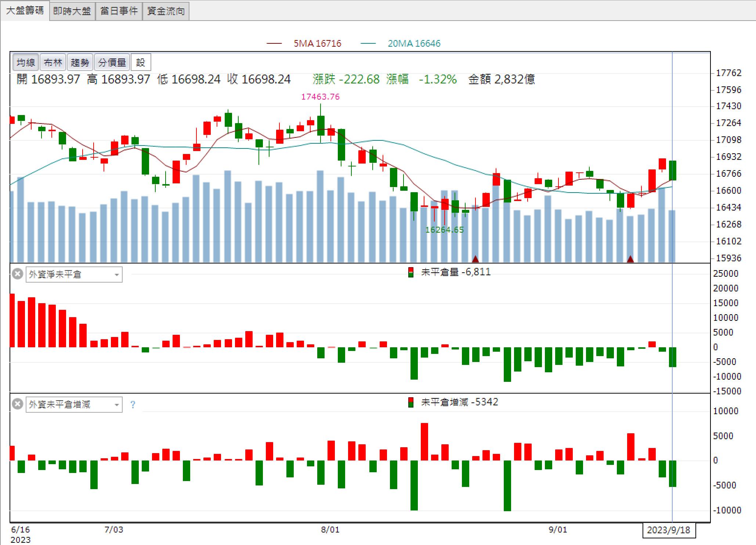Open the 設 settings button
The width and height of the screenshot is (756, 545).
click(x=141, y=62)
